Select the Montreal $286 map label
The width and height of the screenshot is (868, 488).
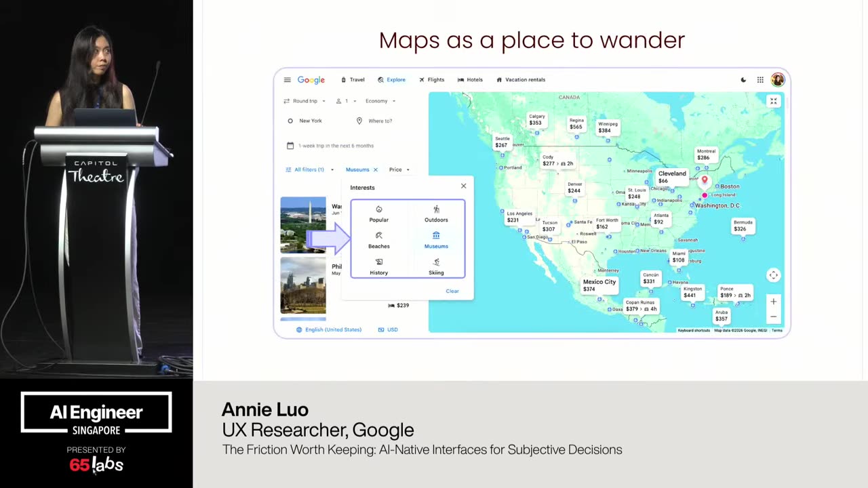706,155
